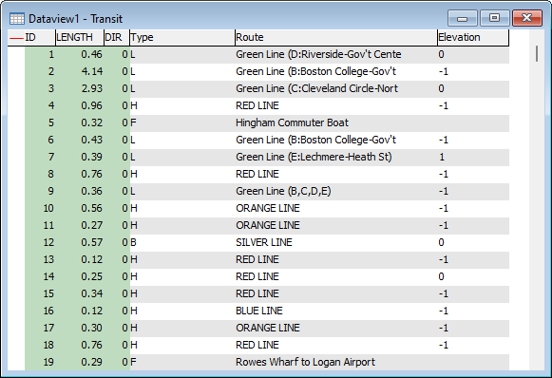Select ID cell 19
552x378 pixels.
[40, 362]
